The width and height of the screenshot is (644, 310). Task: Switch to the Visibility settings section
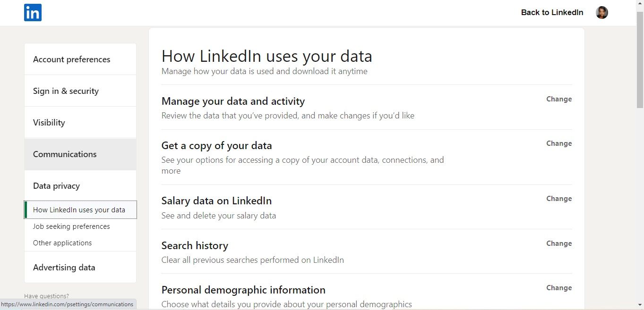click(x=49, y=122)
